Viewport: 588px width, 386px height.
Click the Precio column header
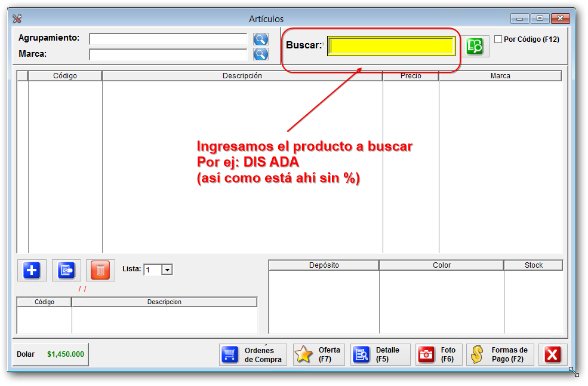[410, 76]
